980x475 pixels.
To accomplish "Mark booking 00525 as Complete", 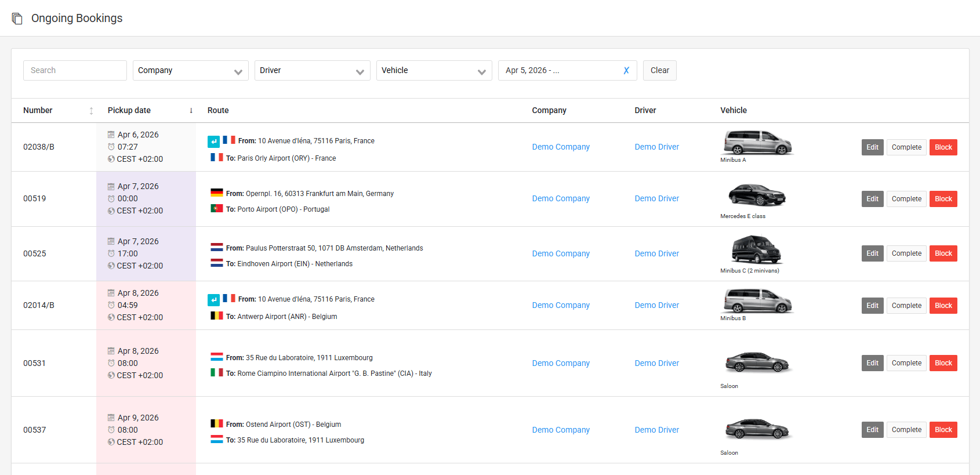I will coord(906,253).
